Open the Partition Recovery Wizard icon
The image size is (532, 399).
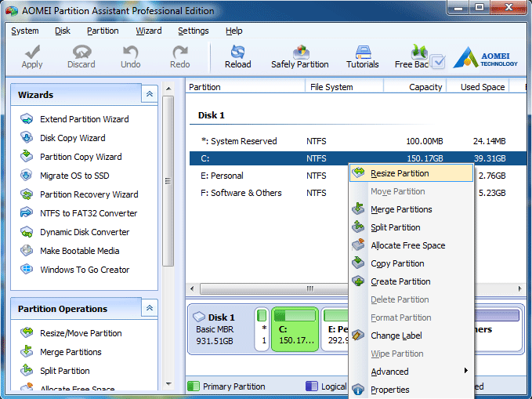pos(27,194)
